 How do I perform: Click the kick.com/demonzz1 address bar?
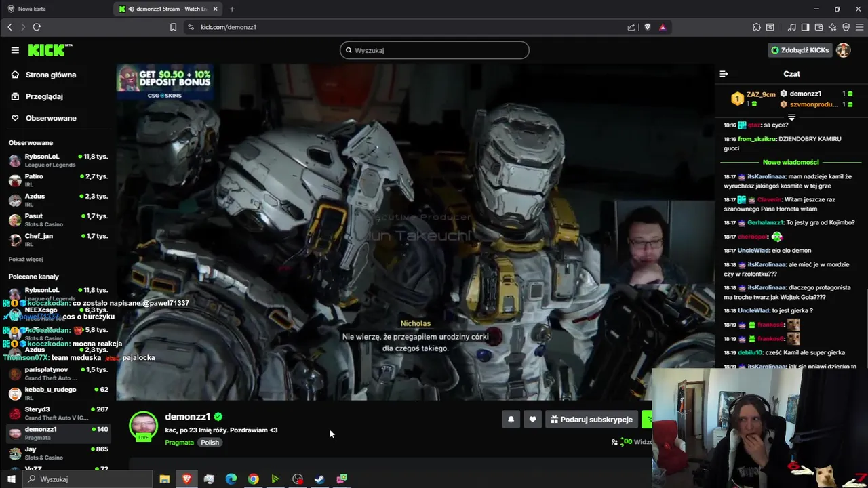click(228, 27)
